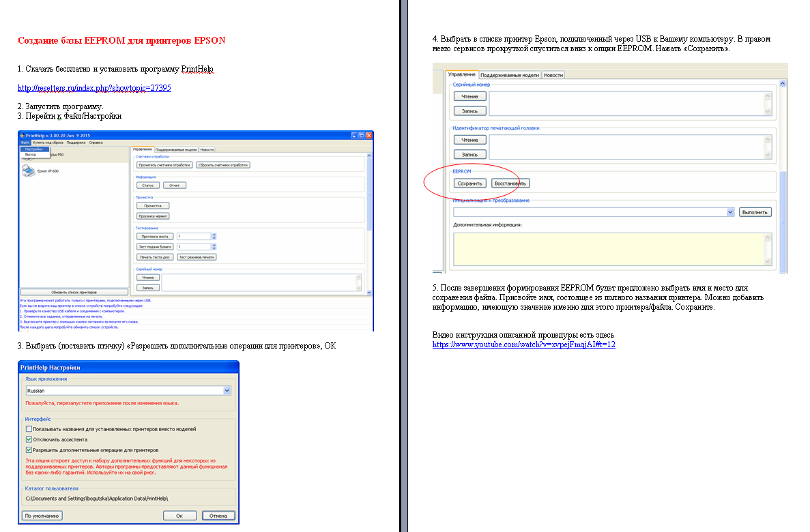
Task: Start head cleaning with Прочистка button
Action: coord(153,205)
